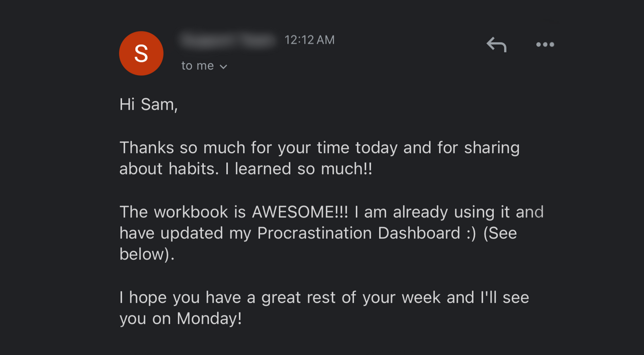644x355 pixels.
Task: Click the "I learned so much!!" sentence
Action: [304, 169]
